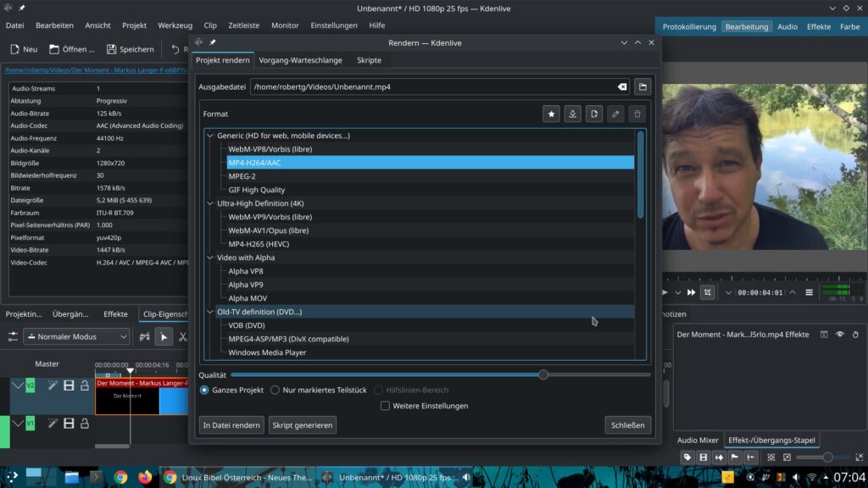Open effects wand on track V2

53,385
